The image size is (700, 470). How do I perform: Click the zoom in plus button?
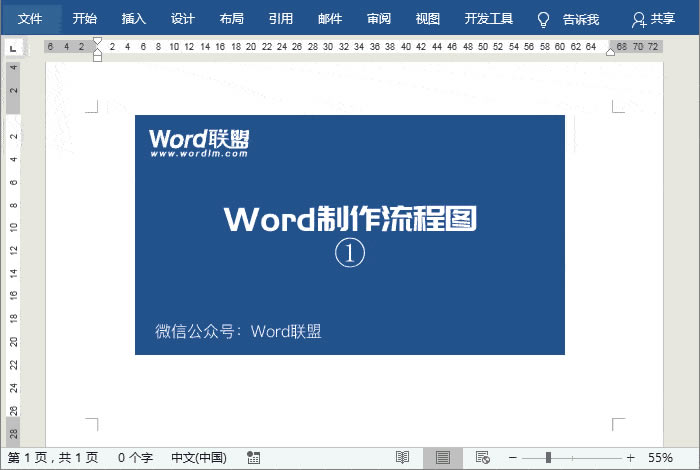coord(630,457)
